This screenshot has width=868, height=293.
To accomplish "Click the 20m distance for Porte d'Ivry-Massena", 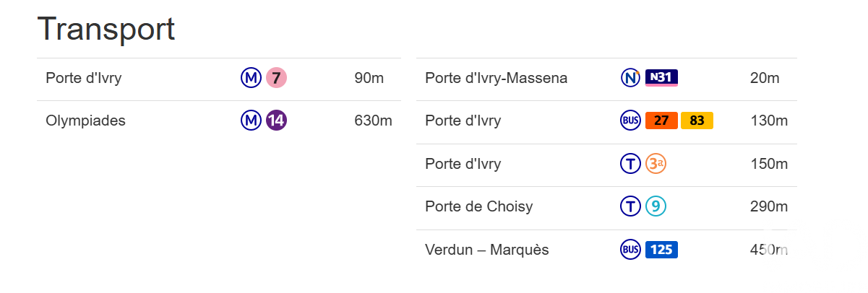I will click(x=765, y=78).
